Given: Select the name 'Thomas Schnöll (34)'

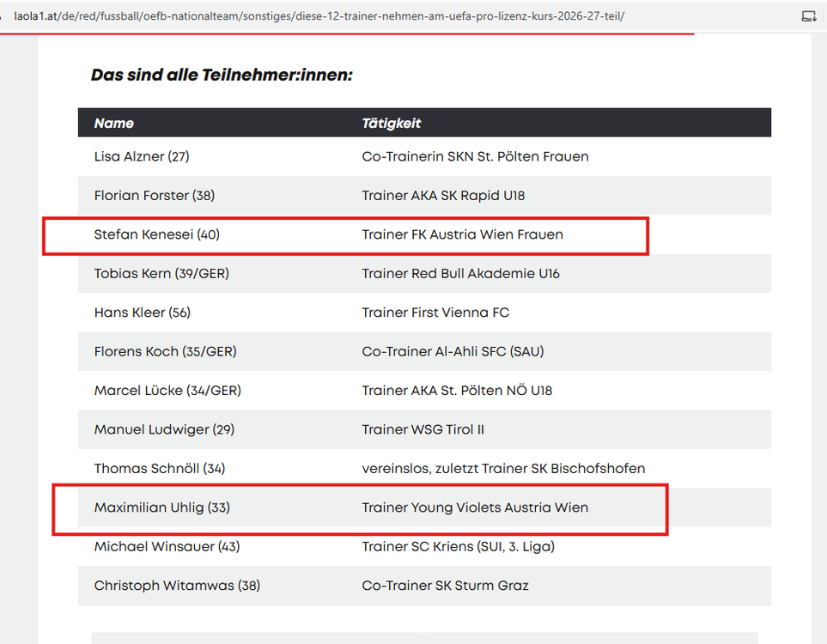Looking at the screenshot, I should (160, 469).
